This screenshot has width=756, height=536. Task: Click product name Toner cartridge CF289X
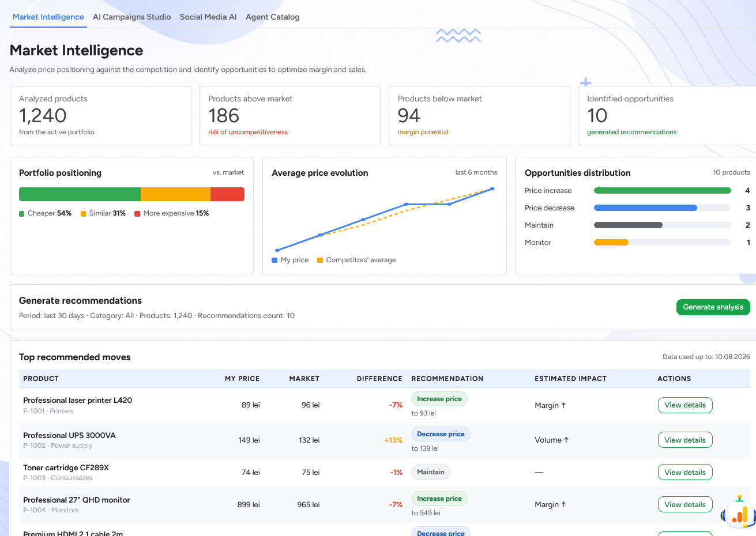click(x=66, y=468)
